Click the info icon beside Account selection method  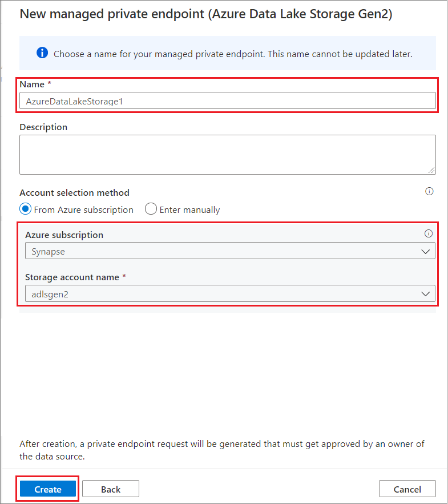coord(429,191)
